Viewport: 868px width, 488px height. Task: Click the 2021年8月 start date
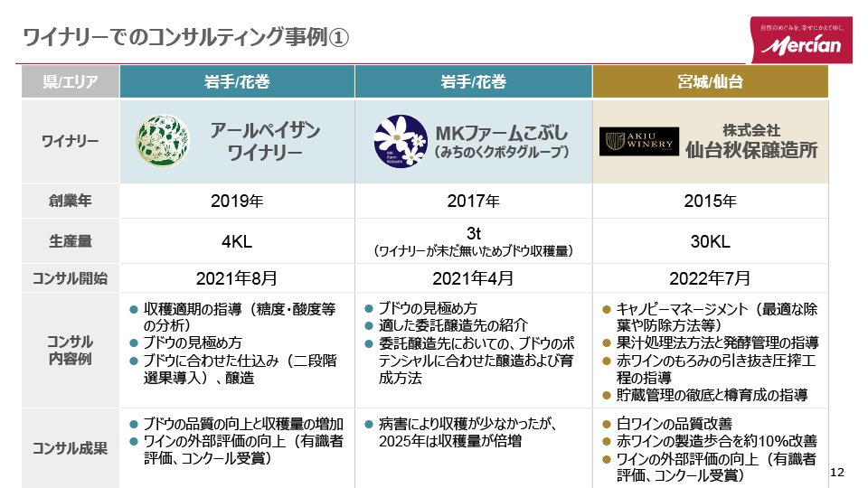click(237, 278)
